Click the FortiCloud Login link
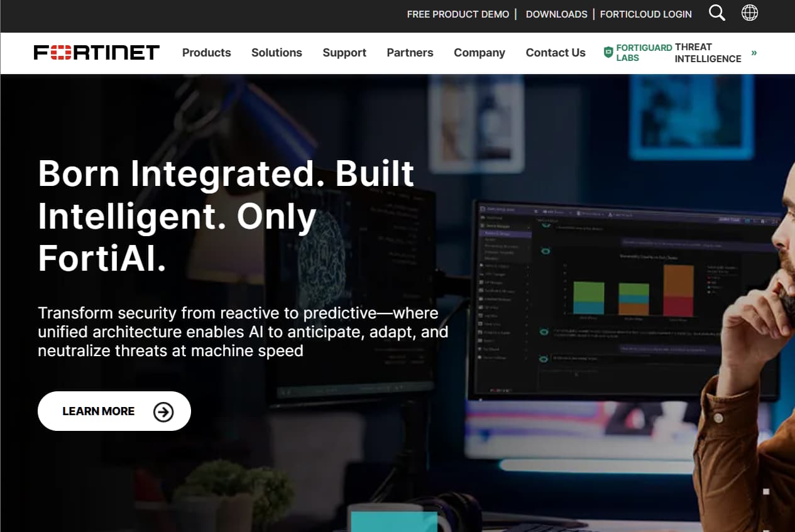Image resolution: width=795 pixels, height=532 pixels. [645, 14]
